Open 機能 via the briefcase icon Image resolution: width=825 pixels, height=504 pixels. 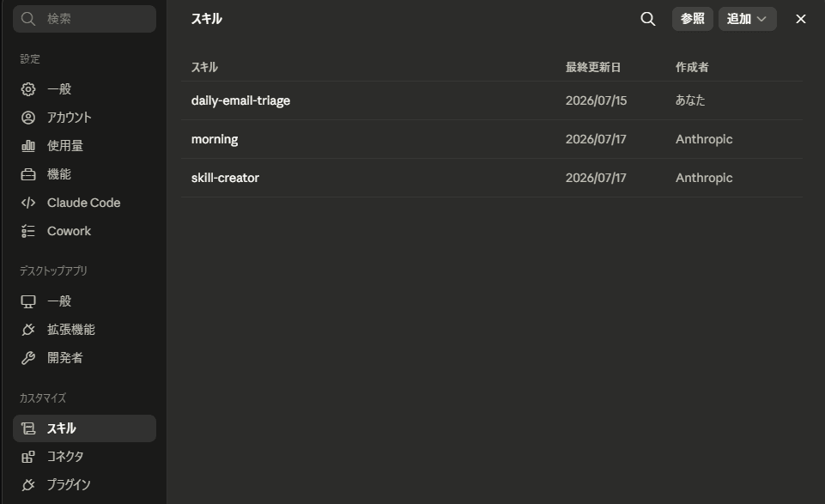(x=28, y=174)
